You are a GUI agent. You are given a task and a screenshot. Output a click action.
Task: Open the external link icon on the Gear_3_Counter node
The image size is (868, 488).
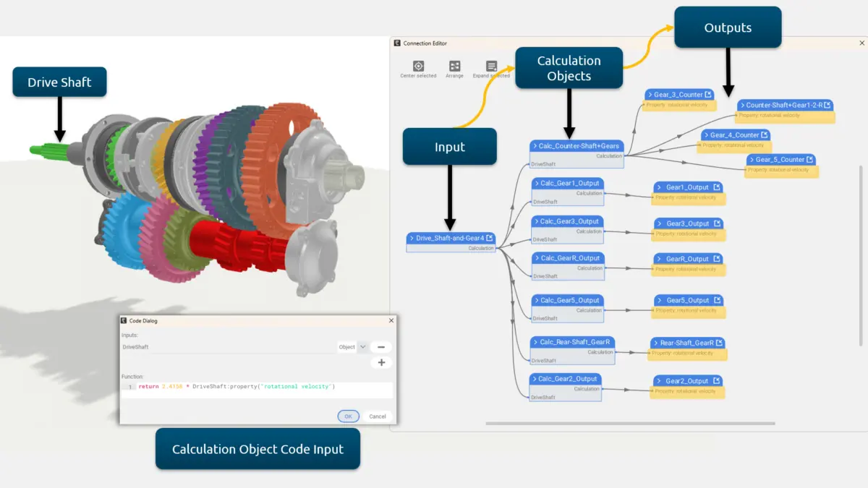[709, 95]
